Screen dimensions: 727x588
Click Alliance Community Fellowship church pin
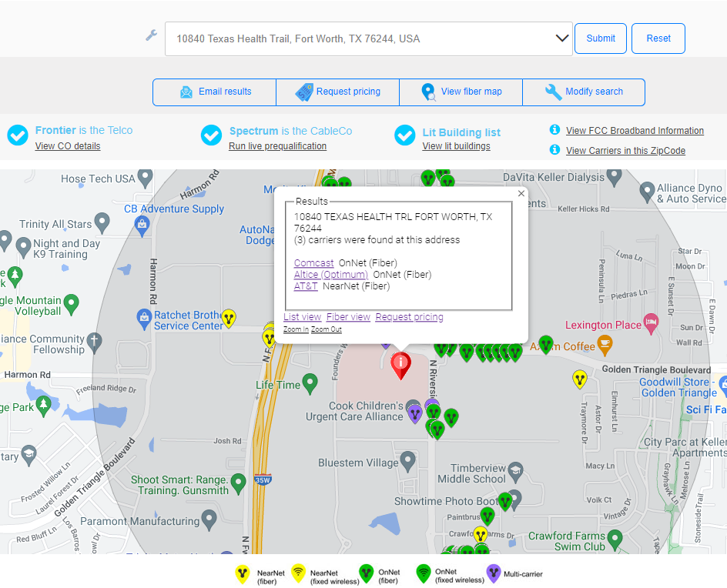tap(94, 343)
